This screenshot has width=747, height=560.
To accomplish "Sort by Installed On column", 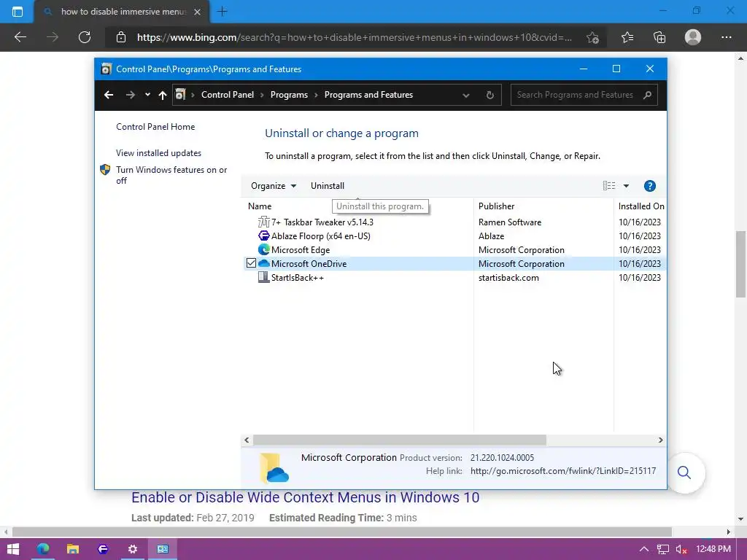I will coord(640,206).
